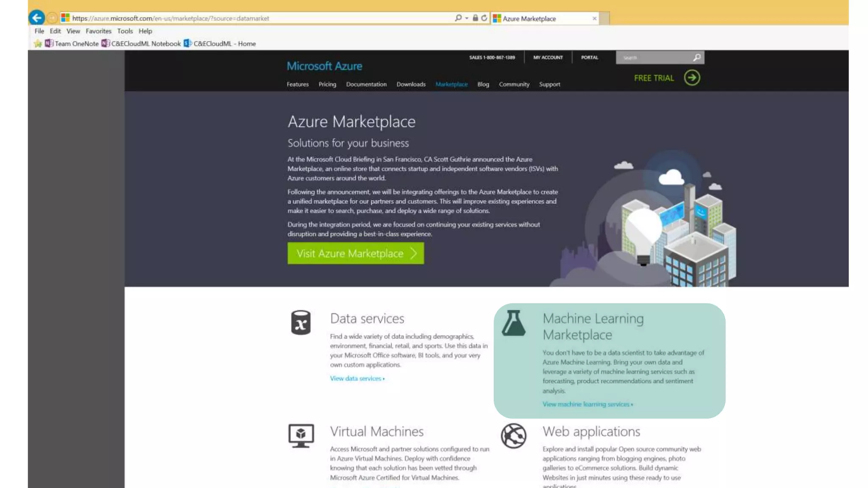Click the Data services database icon
868x488 pixels.
(x=300, y=322)
